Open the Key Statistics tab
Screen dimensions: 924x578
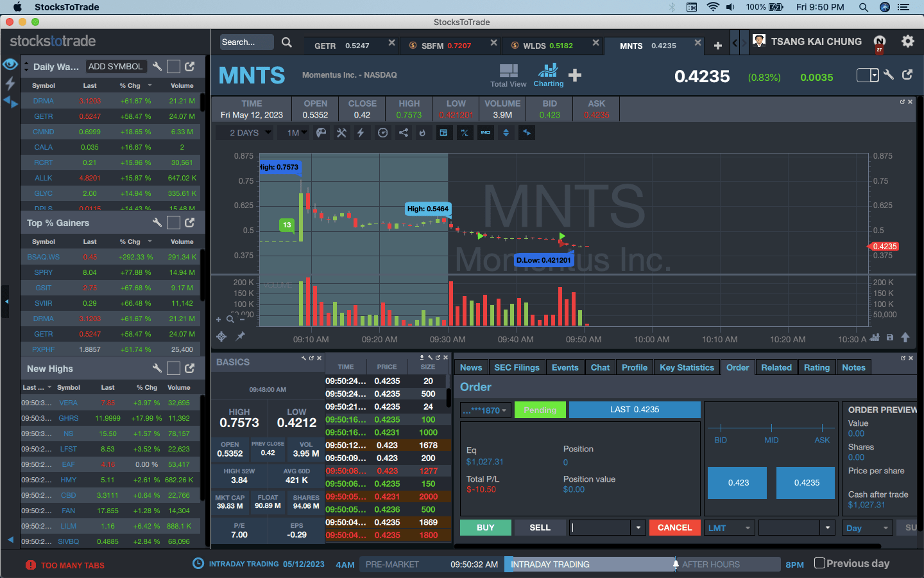click(x=687, y=367)
